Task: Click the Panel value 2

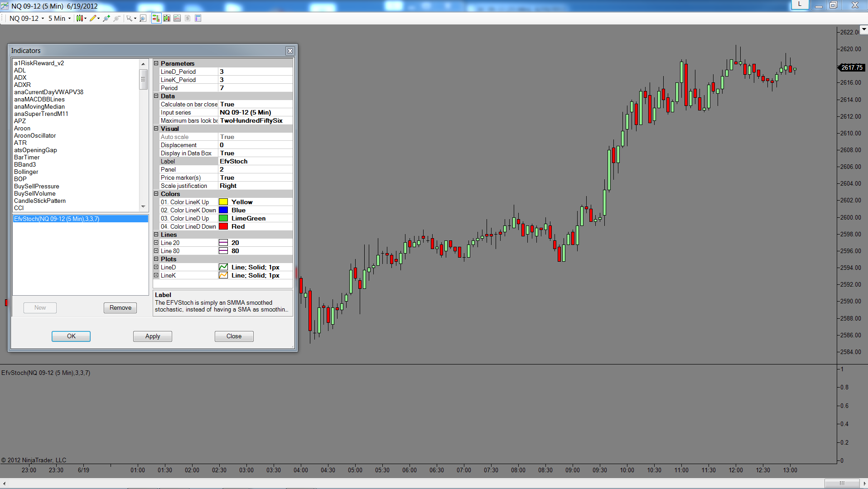Action: pyautogui.click(x=256, y=169)
